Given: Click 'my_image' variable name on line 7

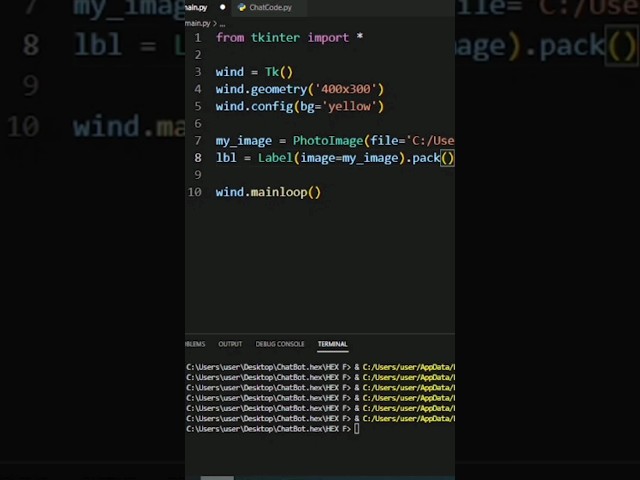Looking at the screenshot, I should 244,141.
